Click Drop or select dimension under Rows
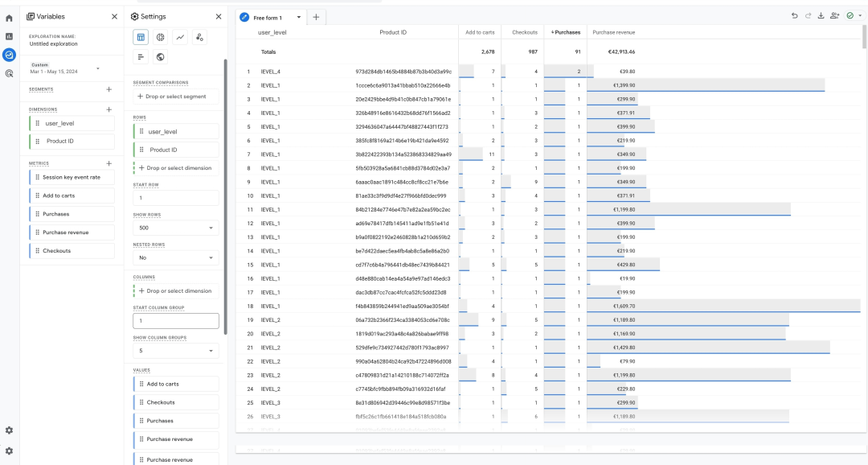Screen dimensions: 868x465 tap(175, 168)
